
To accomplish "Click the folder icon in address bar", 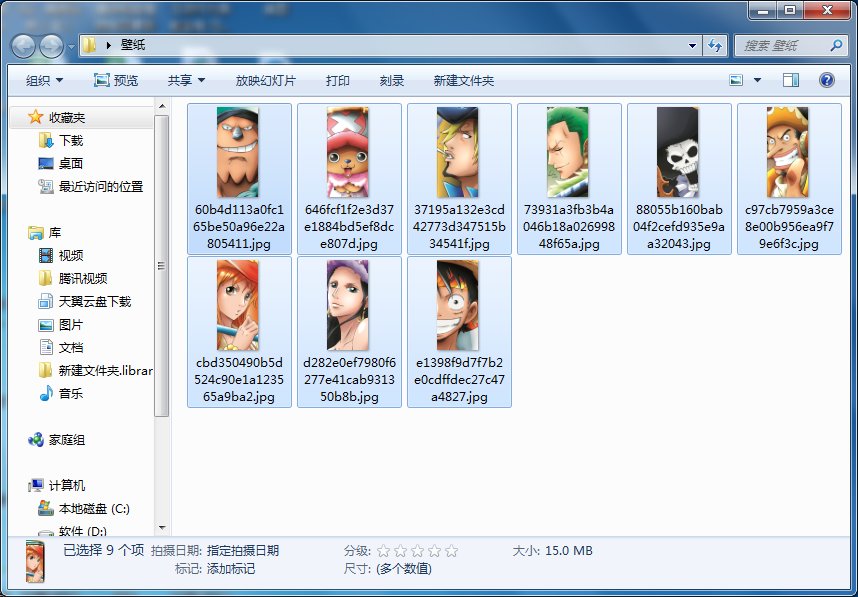I will 90,45.
